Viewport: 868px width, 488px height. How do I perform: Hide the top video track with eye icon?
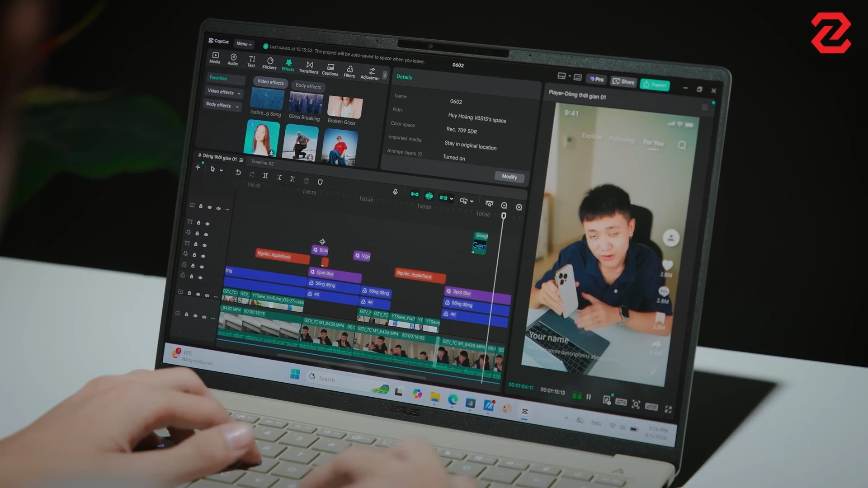tap(209, 207)
